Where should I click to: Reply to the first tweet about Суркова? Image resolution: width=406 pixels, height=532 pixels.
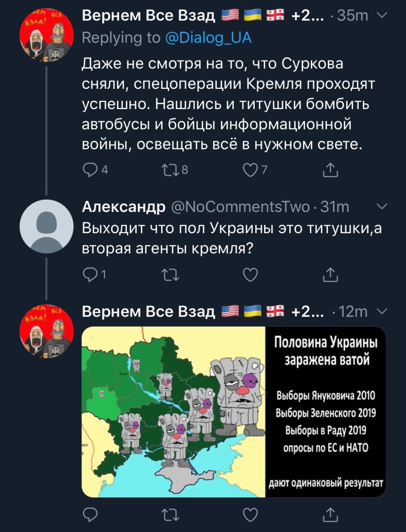tap(91, 170)
